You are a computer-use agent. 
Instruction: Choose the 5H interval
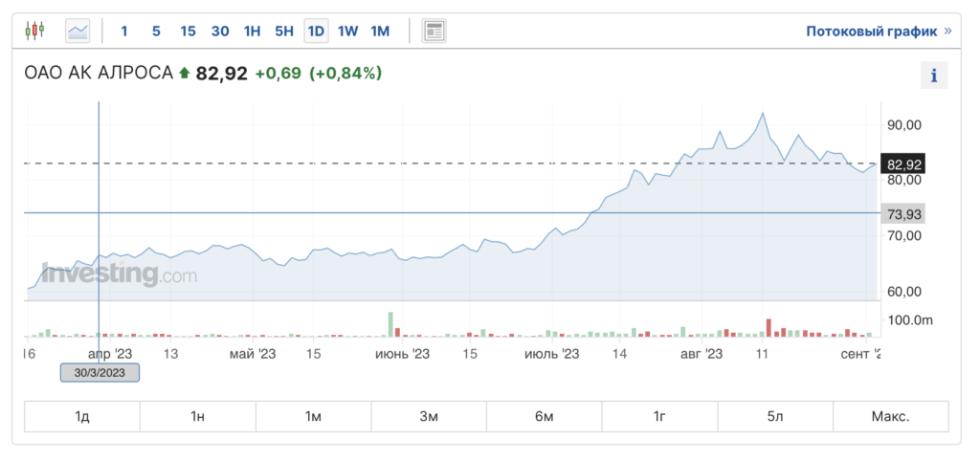pos(284,32)
